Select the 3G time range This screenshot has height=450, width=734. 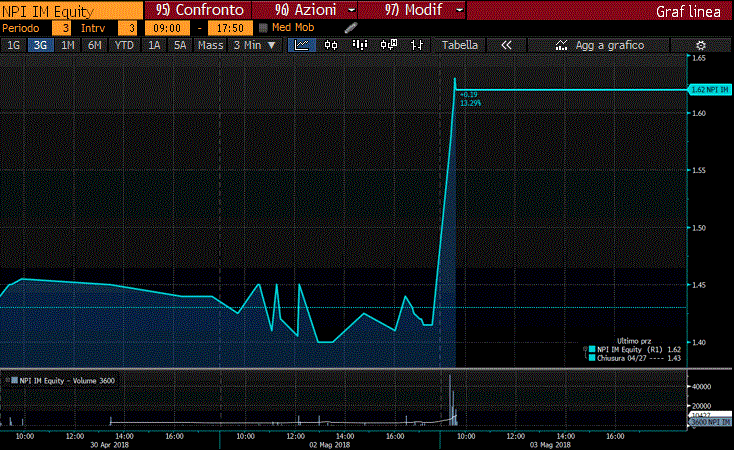click(40, 45)
